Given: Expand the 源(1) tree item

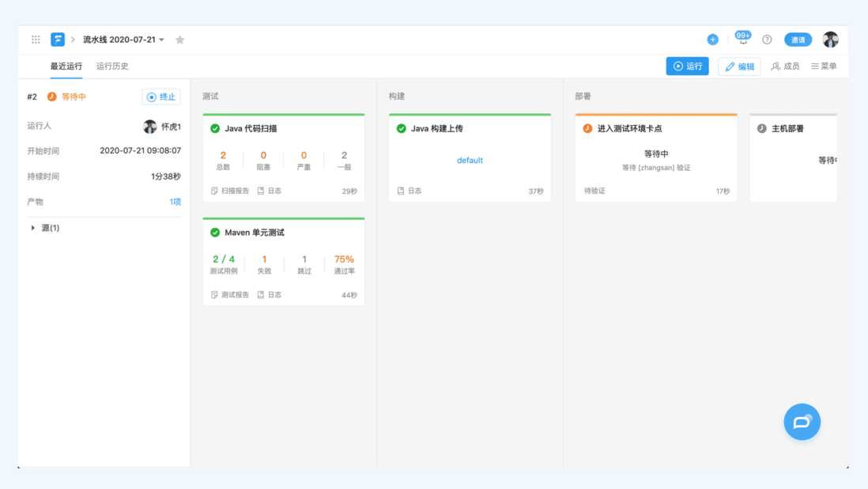Looking at the screenshot, I should pyautogui.click(x=33, y=228).
